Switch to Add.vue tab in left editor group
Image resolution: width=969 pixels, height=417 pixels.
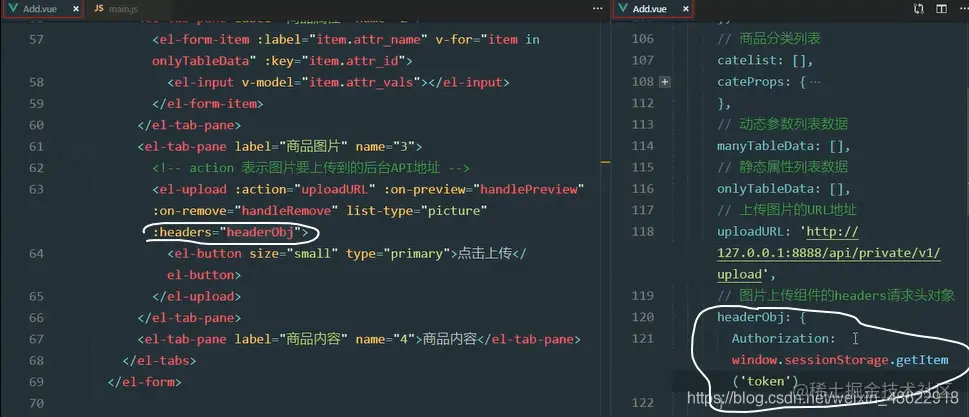coord(42,9)
